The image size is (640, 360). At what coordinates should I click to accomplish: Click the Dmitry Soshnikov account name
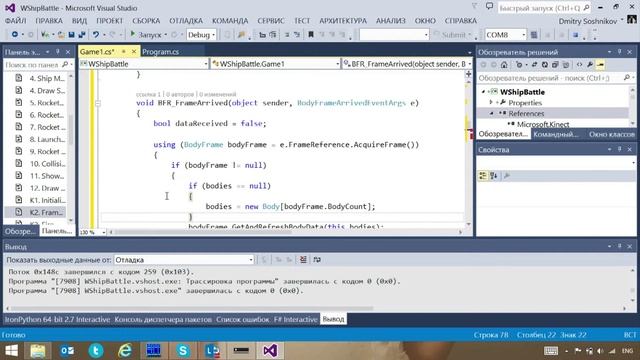588,21
